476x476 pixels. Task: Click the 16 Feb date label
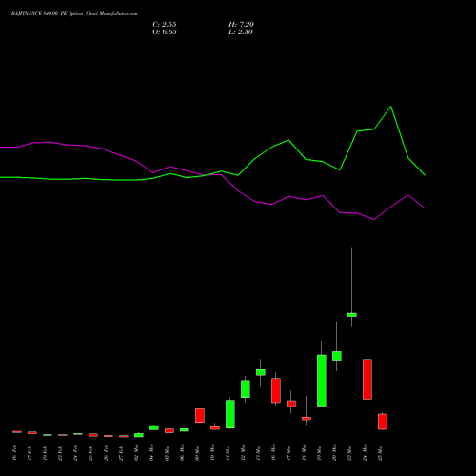tap(14, 453)
